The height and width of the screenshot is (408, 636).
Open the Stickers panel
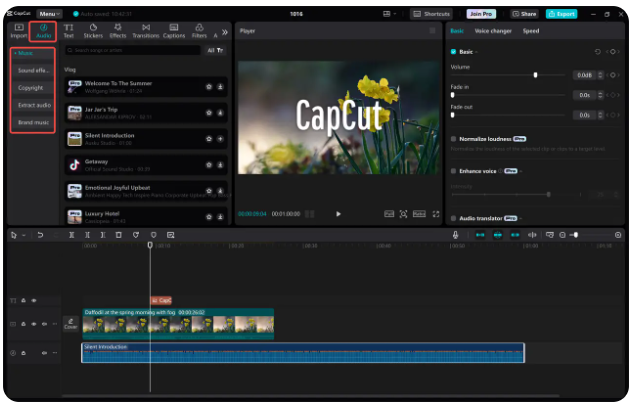click(x=94, y=31)
